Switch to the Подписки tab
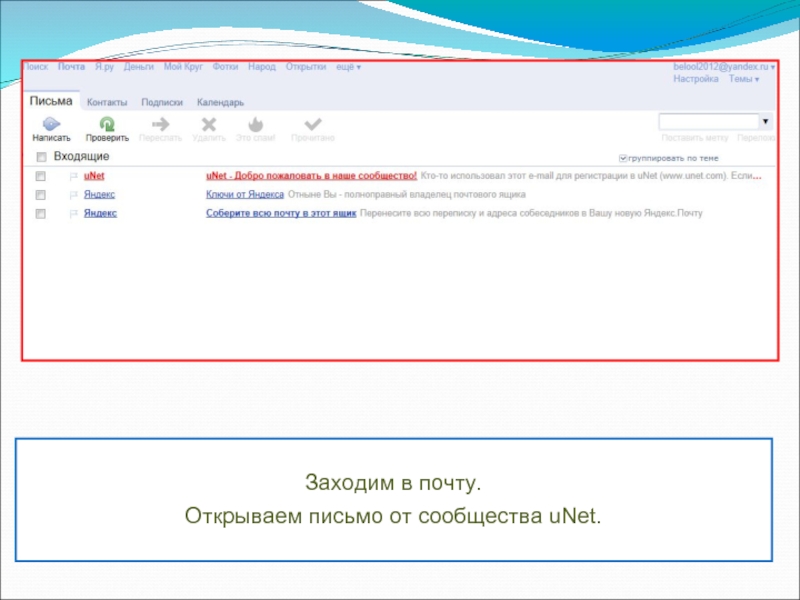 click(x=162, y=103)
